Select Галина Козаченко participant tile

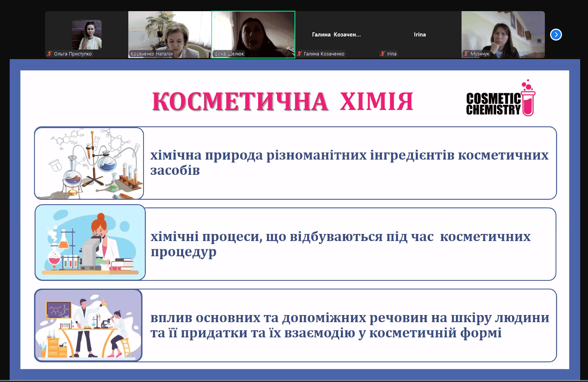337,35
